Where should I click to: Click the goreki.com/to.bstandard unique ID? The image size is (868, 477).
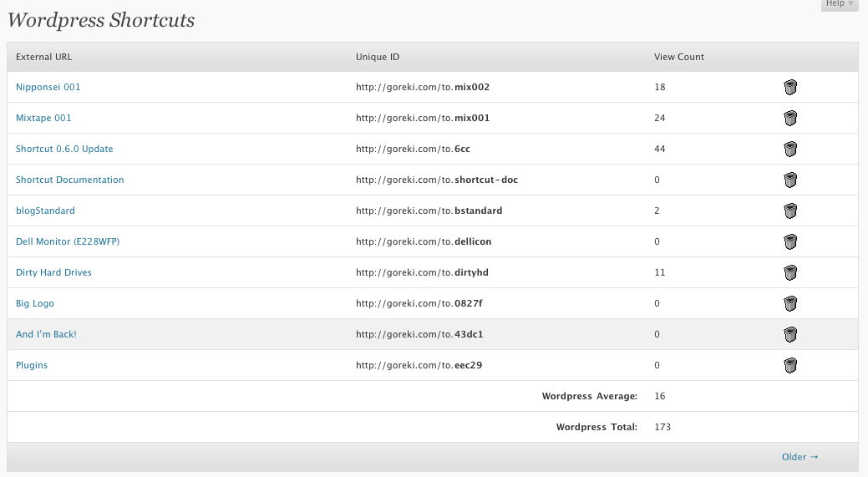click(x=429, y=211)
